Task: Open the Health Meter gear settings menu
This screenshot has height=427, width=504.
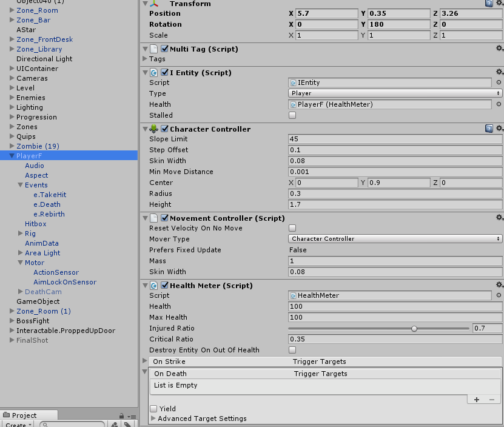Action: (x=500, y=285)
